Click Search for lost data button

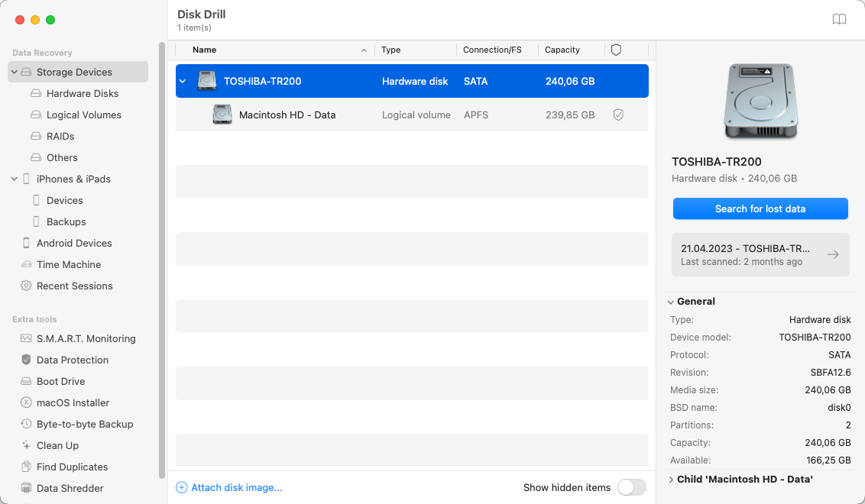point(760,208)
